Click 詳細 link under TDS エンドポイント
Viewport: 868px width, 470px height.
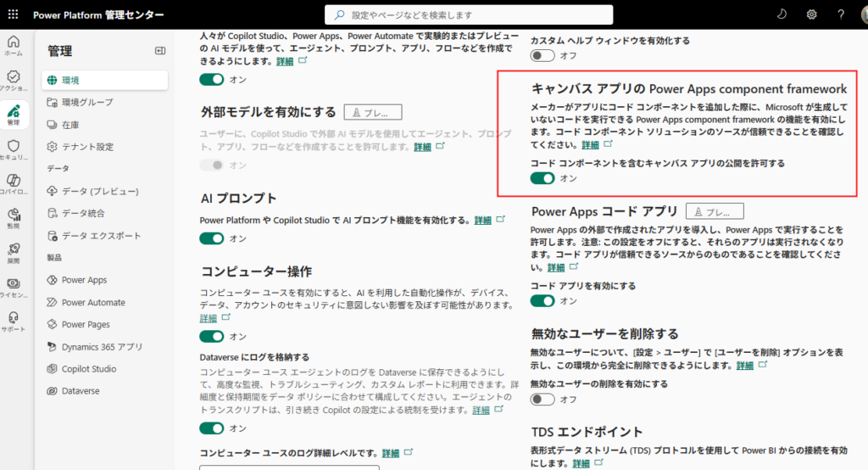pos(581,463)
